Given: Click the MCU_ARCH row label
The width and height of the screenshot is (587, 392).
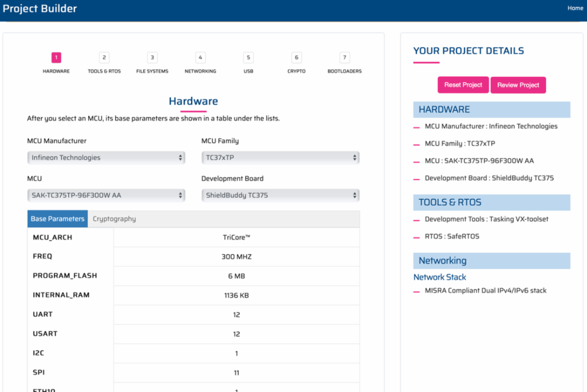Looking at the screenshot, I should click(52, 238).
